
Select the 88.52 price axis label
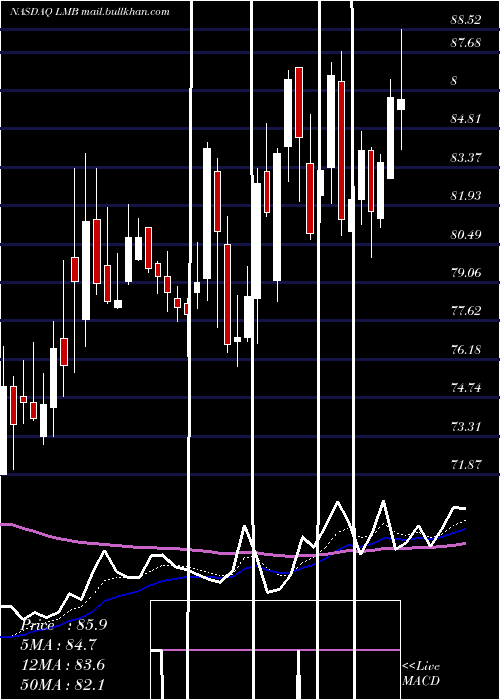pos(466,20)
